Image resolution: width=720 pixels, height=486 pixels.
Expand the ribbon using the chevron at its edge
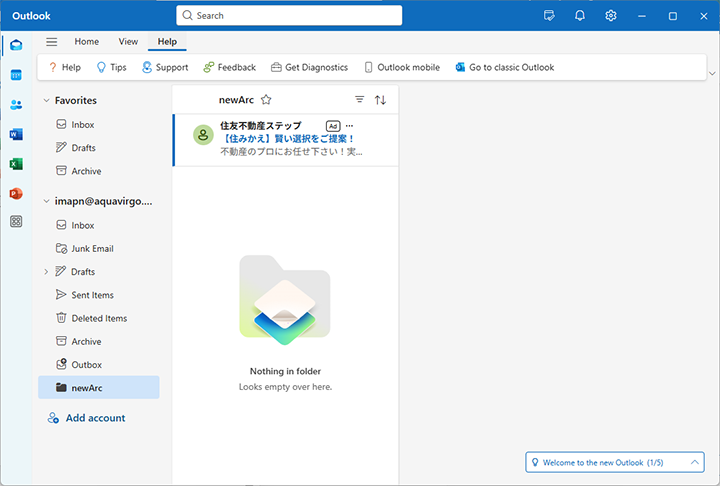click(712, 73)
